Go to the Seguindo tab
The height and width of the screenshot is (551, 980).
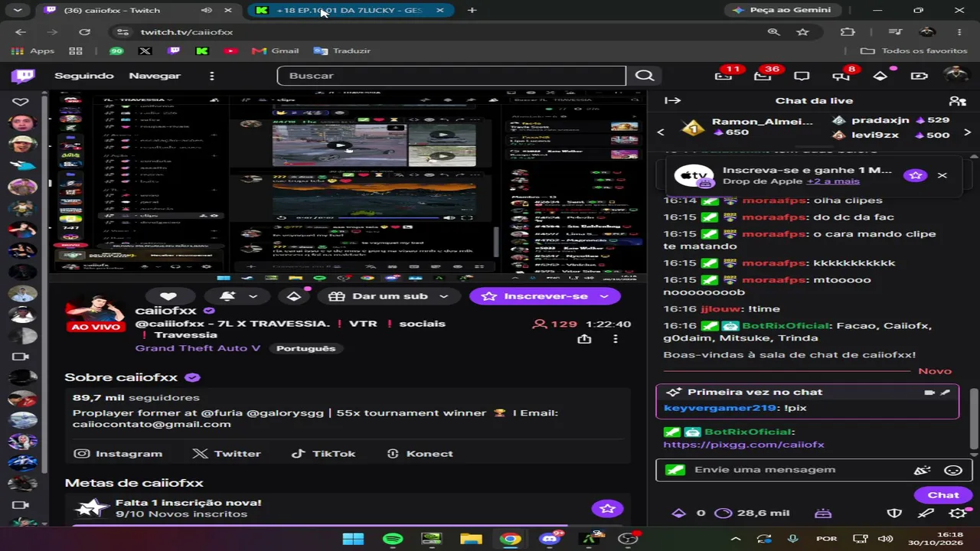point(84,76)
